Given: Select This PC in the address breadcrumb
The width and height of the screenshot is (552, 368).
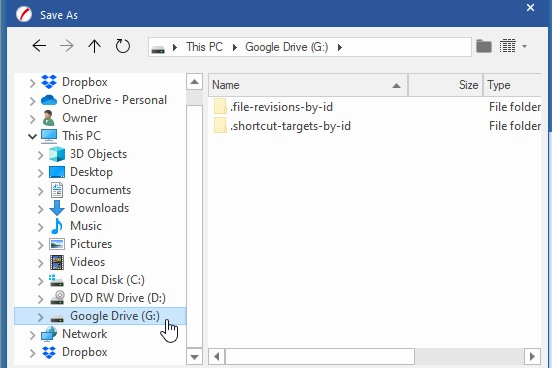Looking at the screenshot, I should (205, 47).
